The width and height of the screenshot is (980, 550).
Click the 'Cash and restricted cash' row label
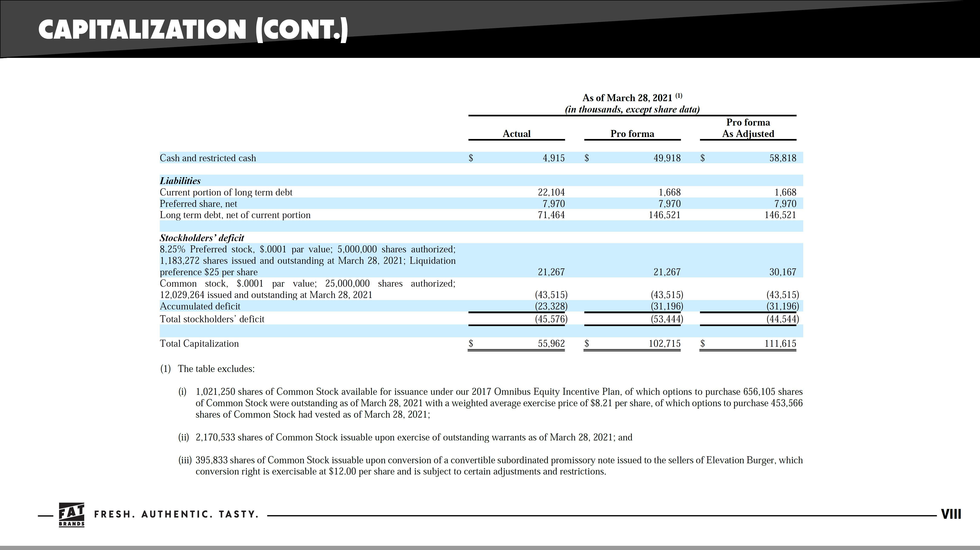click(208, 158)
